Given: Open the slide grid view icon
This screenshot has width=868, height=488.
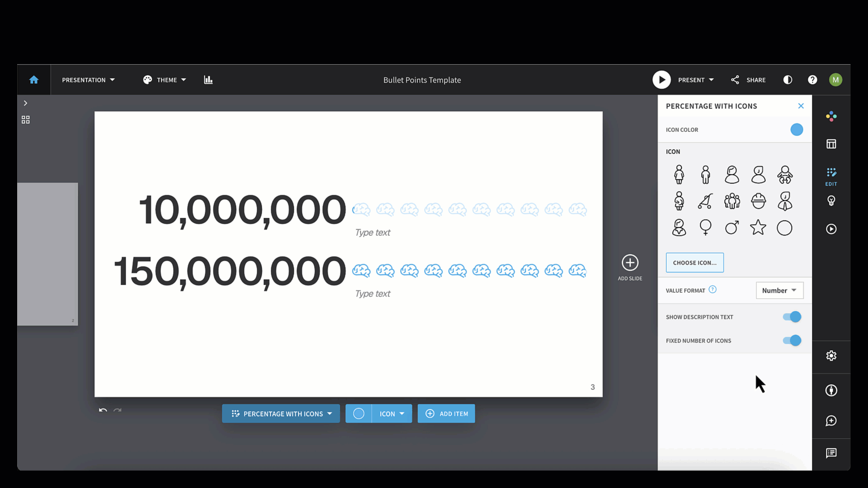Looking at the screenshot, I should [x=26, y=120].
